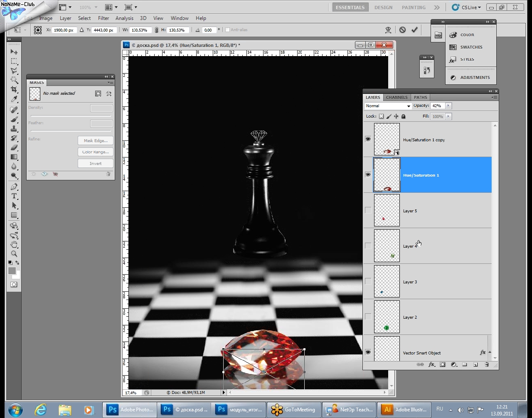Toggle visibility of Vector Smart Object layer
This screenshot has width=532, height=418.
pos(368,352)
